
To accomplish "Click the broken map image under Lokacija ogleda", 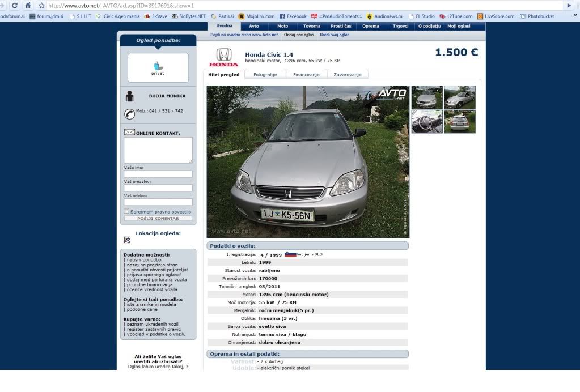I will coord(127,240).
